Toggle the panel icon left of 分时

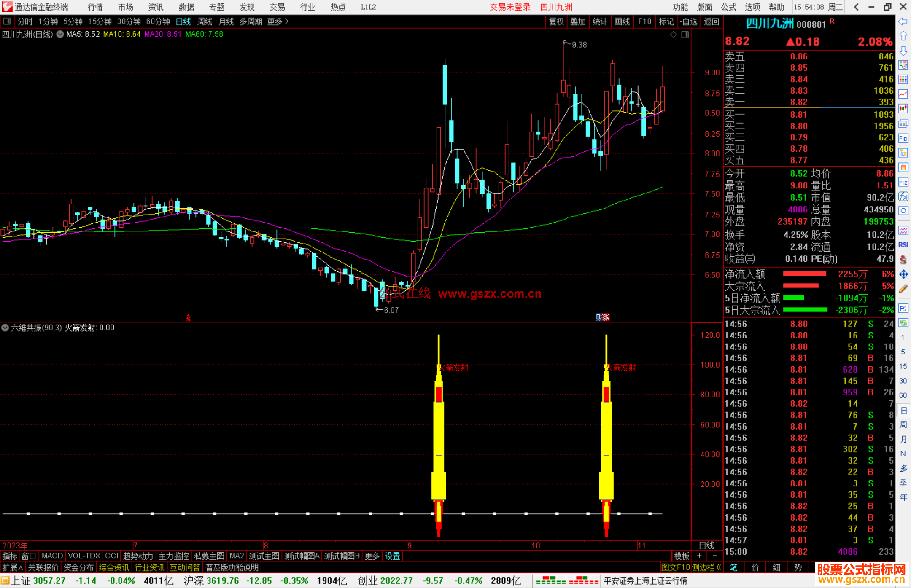click(7, 21)
